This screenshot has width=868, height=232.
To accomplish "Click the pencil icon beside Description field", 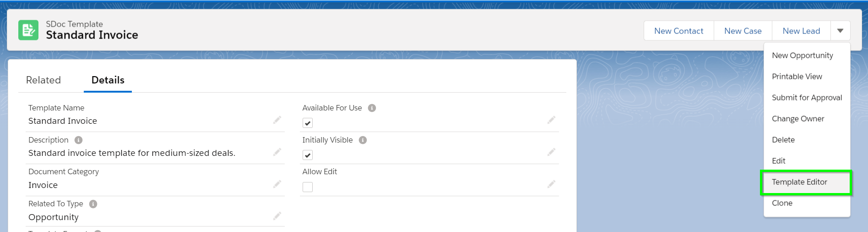I will [277, 152].
